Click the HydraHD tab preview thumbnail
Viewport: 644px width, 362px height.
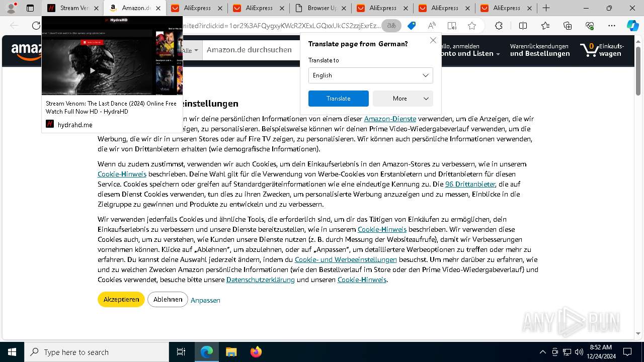[112, 56]
